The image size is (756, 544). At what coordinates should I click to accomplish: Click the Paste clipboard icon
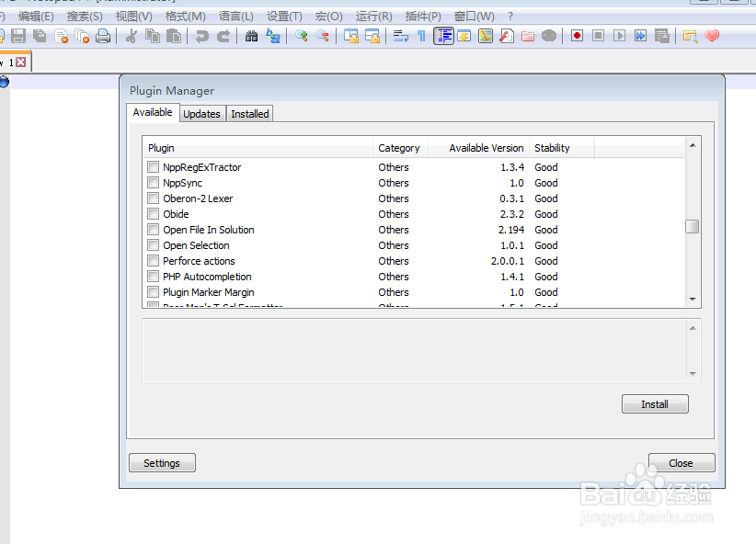click(x=174, y=36)
